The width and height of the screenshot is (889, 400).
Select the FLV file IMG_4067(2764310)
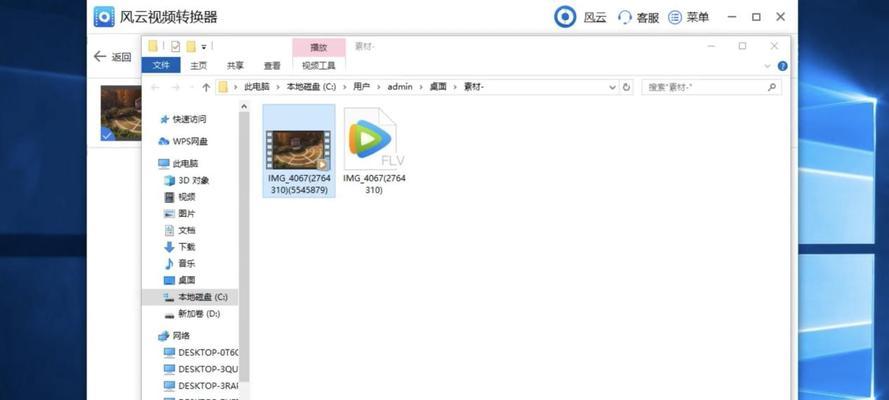[x=374, y=151]
